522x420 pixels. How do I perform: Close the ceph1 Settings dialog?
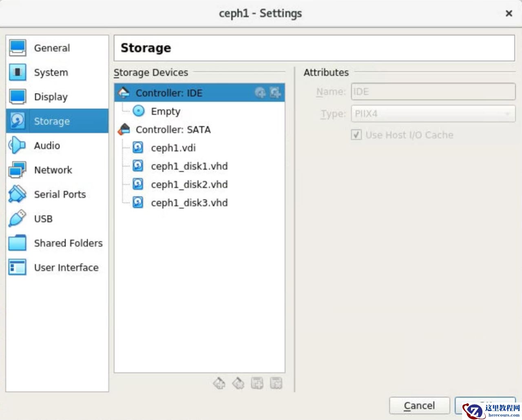509,13
